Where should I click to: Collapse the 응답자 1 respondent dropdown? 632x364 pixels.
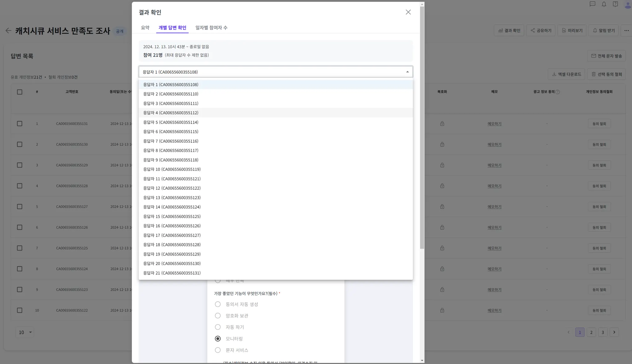point(407,72)
